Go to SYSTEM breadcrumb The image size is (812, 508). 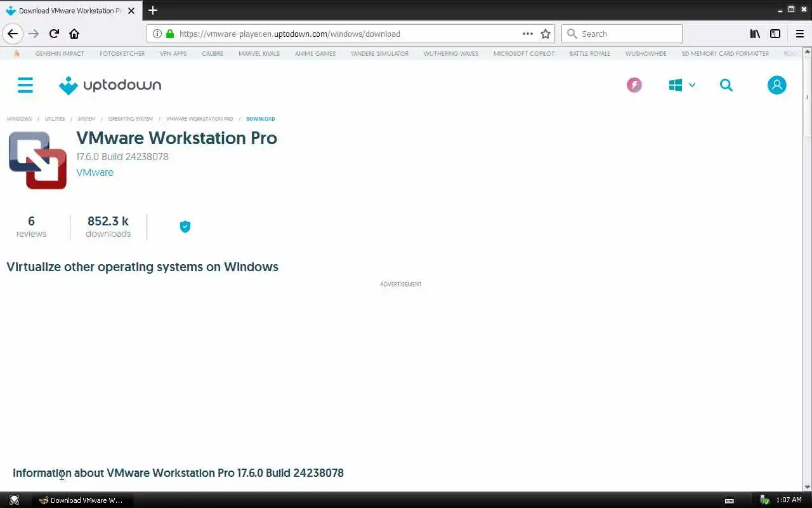[x=86, y=119]
